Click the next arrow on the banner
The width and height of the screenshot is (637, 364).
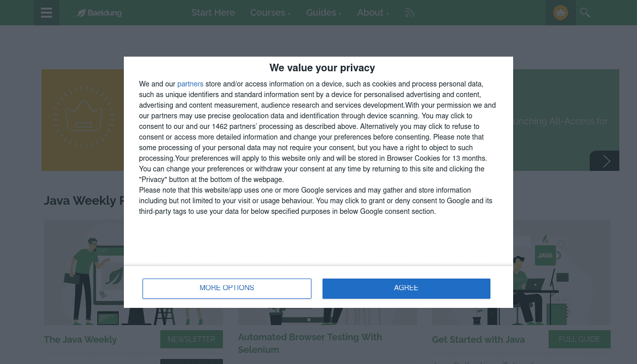coord(606,161)
